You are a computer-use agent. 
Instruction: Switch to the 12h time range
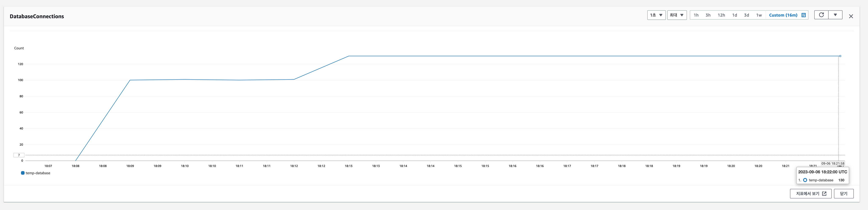pyautogui.click(x=721, y=15)
